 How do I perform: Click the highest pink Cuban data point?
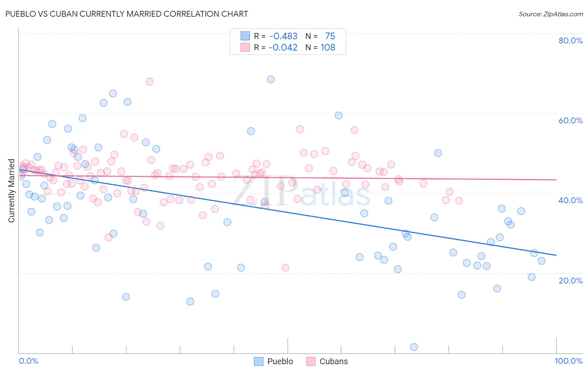[149, 82]
